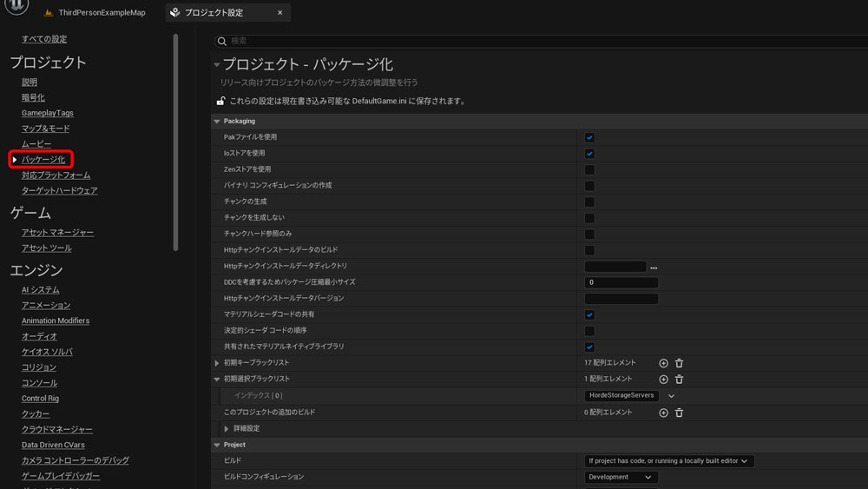Open the chevron menu beside インデックス [0]
The height and width of the screenshot is (489, 868).
point(671,396)
